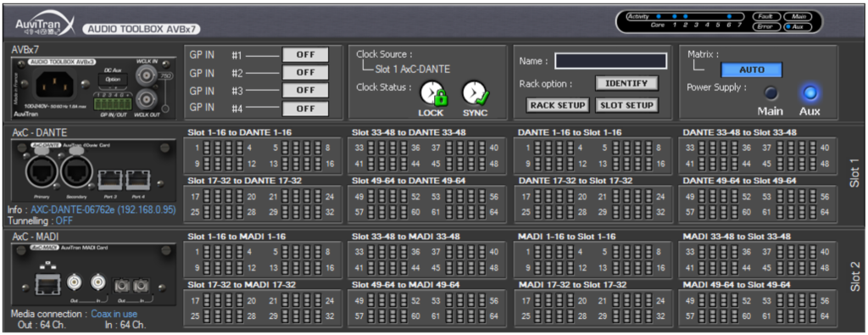The image size is (868, 335).
Task: Click the AxC-MADI card image
Action: (93, 275)
